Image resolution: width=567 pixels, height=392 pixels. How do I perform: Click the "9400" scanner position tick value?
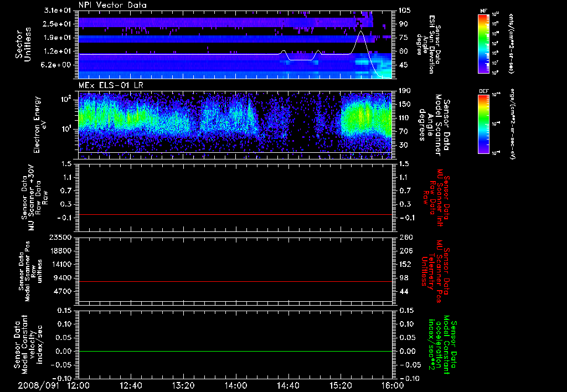pos(63,278)
